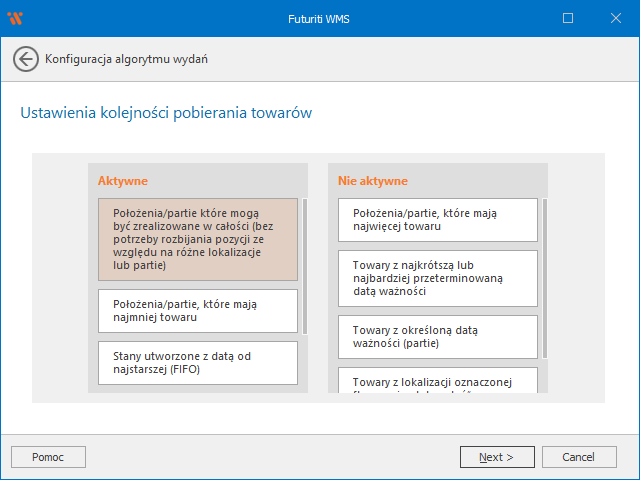Select 'Towary z określoną datą ważności (partie)'
The height and width of the screenshot is (480, 640).
coord(438,336)
